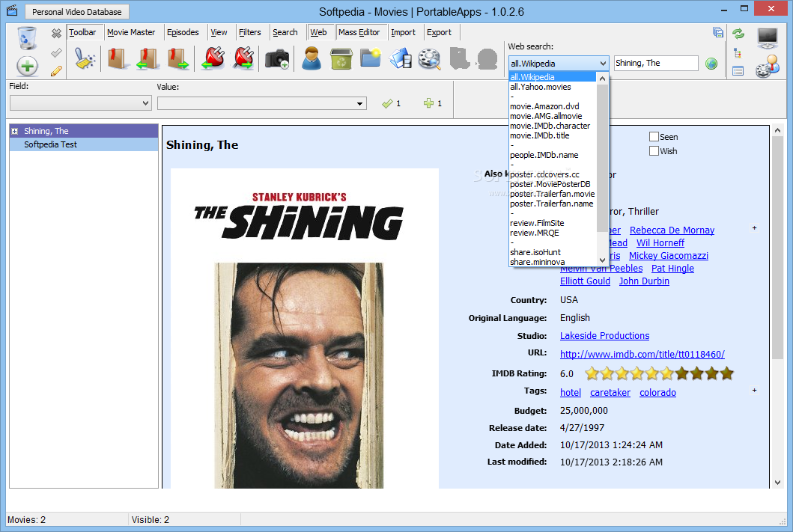The image size is (793, 532).
Task: Click the gray X cancel icon
Action: tap(56, 34)
